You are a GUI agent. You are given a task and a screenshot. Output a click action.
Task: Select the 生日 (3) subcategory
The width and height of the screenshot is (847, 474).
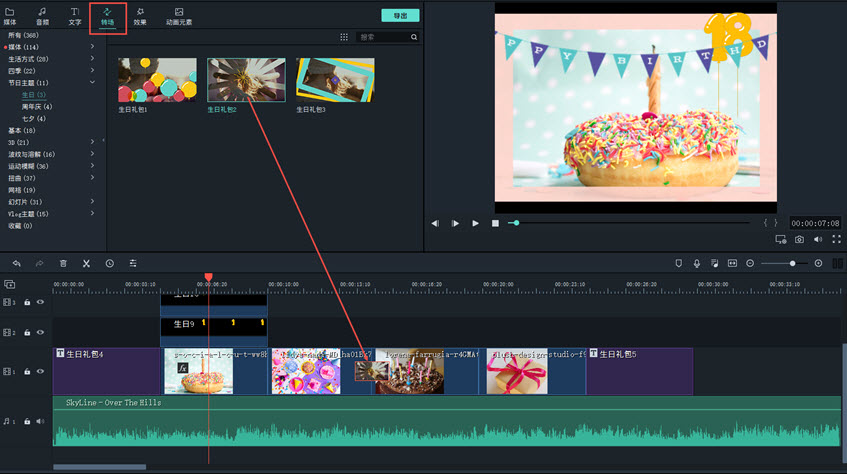pos(33,95)
